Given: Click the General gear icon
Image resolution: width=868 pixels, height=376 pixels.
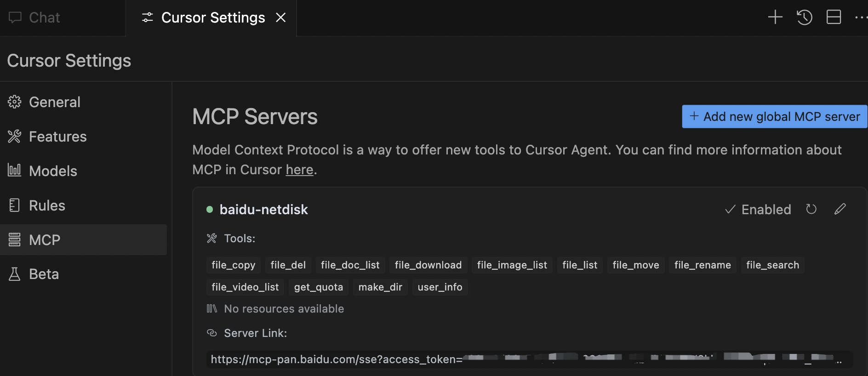Looking at the screenshot, I should (x=15, y=102).
